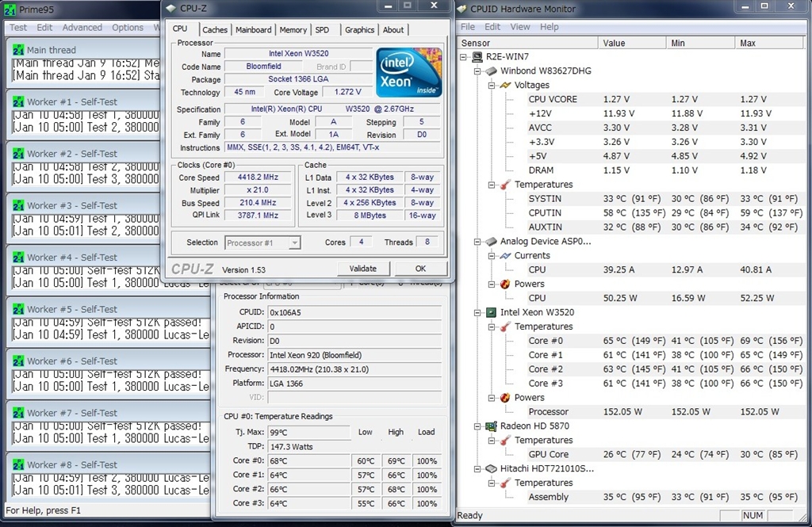Open Prime95 Advanced menu

[x=82, y=28]
